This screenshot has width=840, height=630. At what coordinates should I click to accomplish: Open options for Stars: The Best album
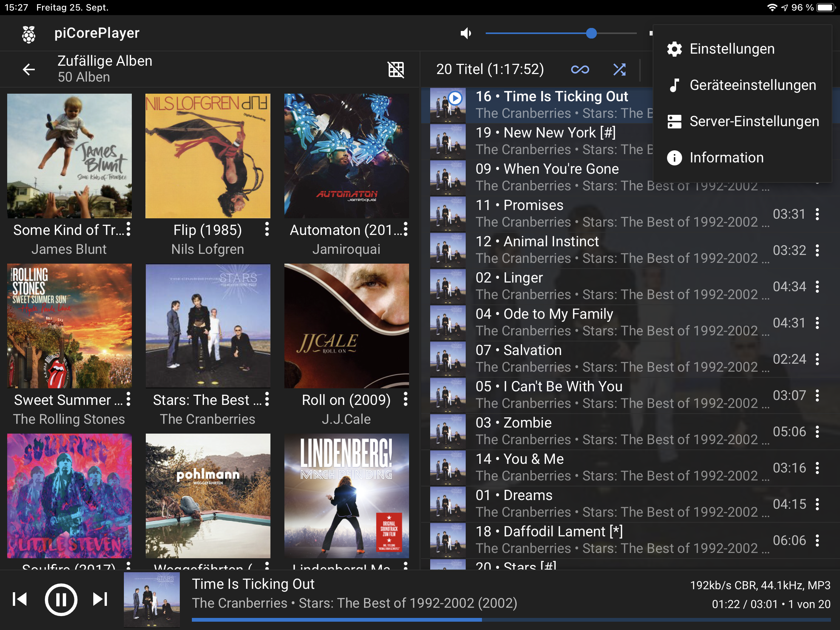[267, 399]
